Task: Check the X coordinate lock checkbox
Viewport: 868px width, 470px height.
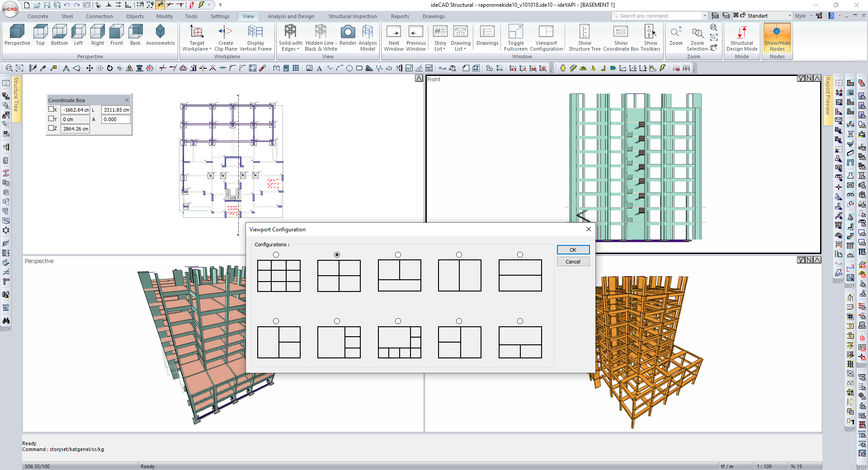Action: point(52,109)
